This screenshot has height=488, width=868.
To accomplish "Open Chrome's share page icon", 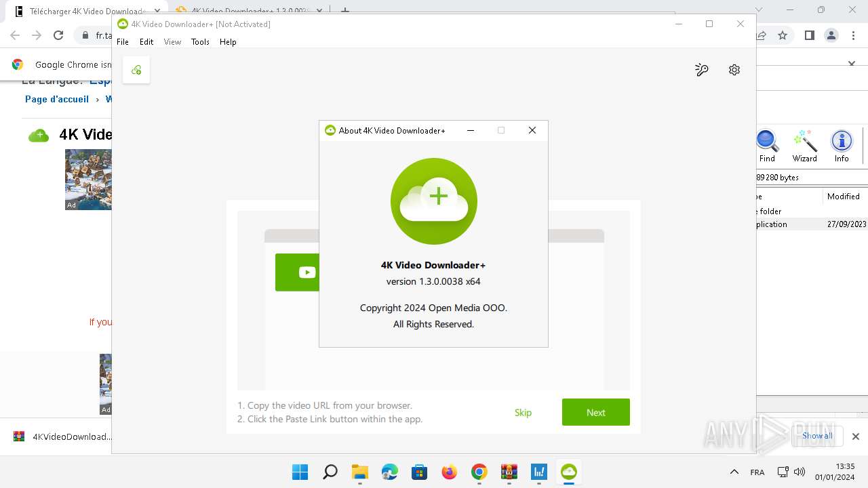I will pyautogui.click(x=762, y=35).
